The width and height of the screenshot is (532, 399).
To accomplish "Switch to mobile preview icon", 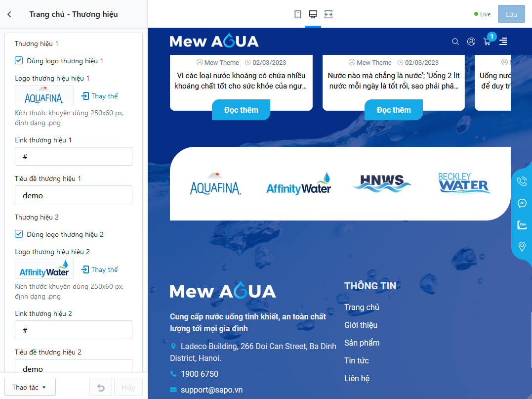I will click(x=297, y=14).
